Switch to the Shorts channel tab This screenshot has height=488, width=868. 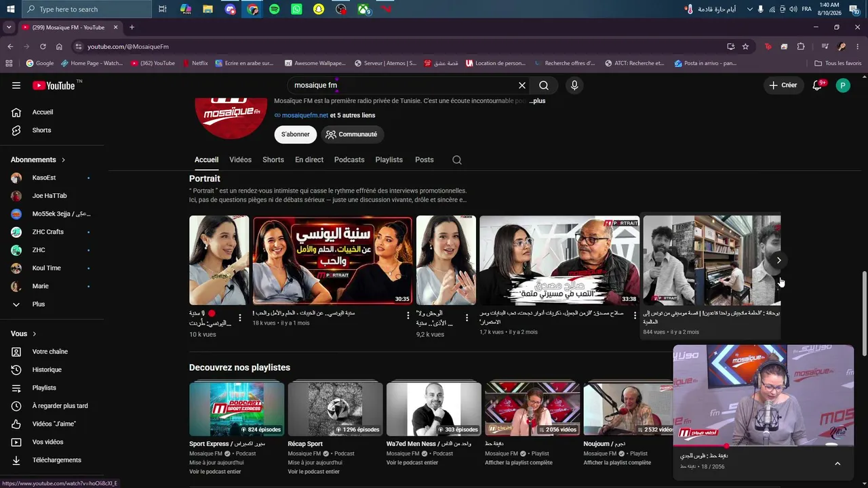(x=273, y=160)
